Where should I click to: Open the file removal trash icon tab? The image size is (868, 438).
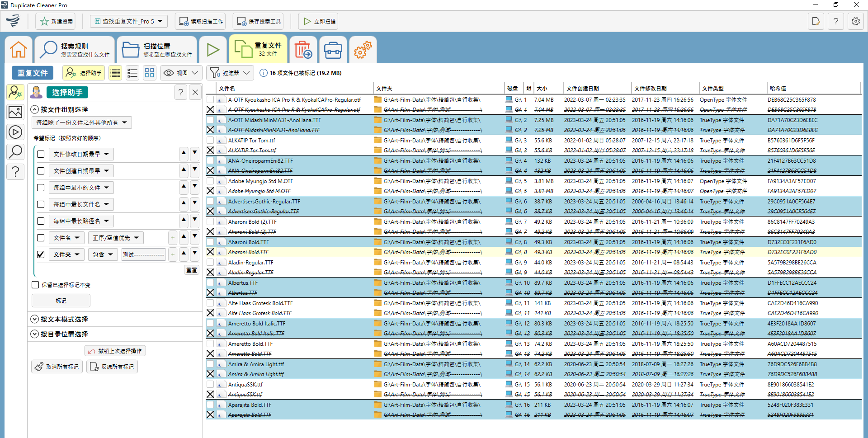point(303,49)
